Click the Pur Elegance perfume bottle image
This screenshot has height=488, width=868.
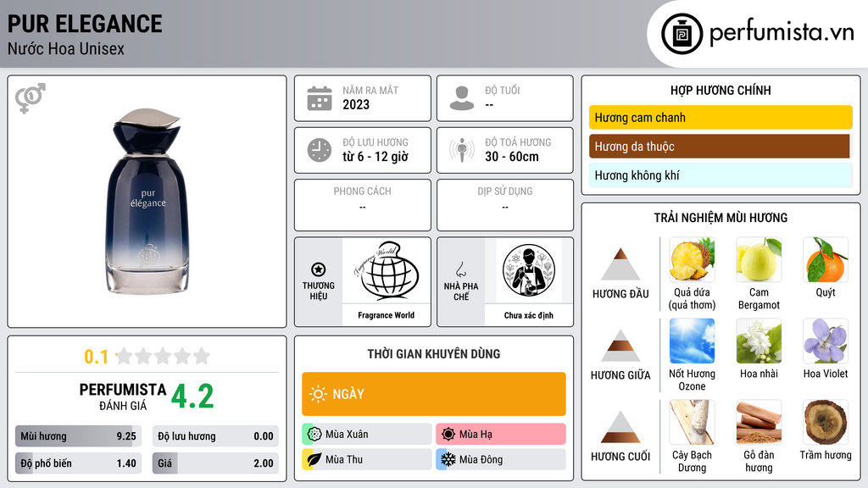[x=147, y=202]
